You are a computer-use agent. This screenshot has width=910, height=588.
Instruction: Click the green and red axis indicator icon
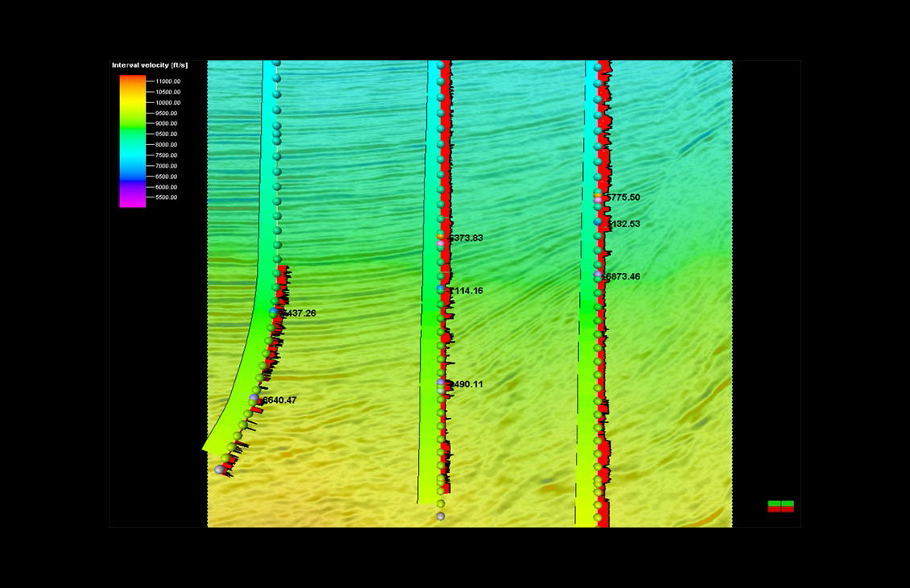(x=780, y=506)
